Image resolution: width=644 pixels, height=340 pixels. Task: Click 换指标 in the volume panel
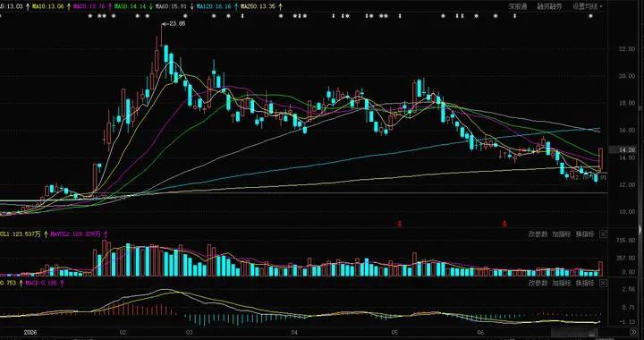click(585, 234)
